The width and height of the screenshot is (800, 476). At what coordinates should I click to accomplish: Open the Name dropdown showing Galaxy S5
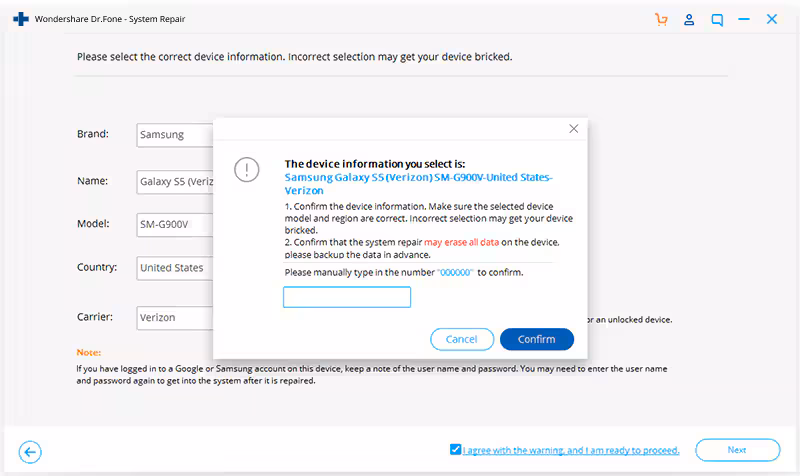[174, 182]
